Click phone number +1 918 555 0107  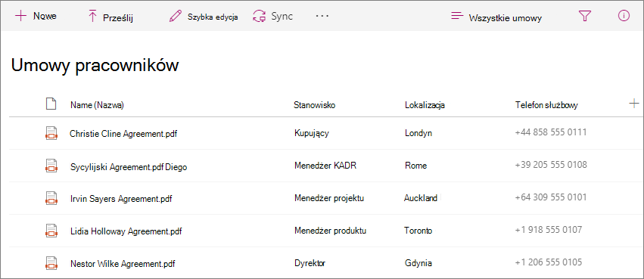pyautogui.click(x=549, y=230)
